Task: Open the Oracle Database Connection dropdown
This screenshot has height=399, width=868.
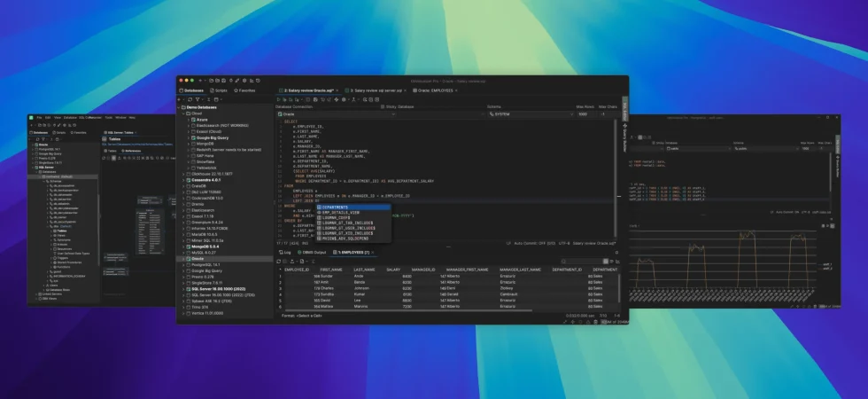Action: 336,114
